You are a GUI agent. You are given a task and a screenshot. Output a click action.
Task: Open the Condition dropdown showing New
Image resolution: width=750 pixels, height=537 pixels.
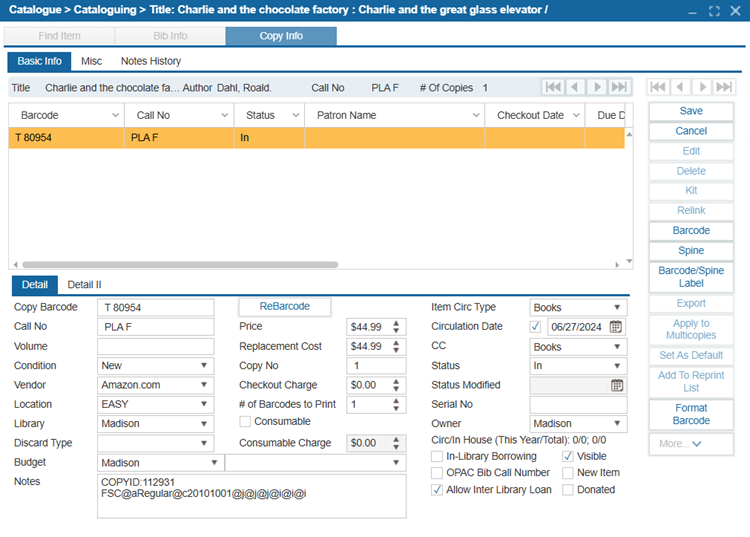click(155, 365)
